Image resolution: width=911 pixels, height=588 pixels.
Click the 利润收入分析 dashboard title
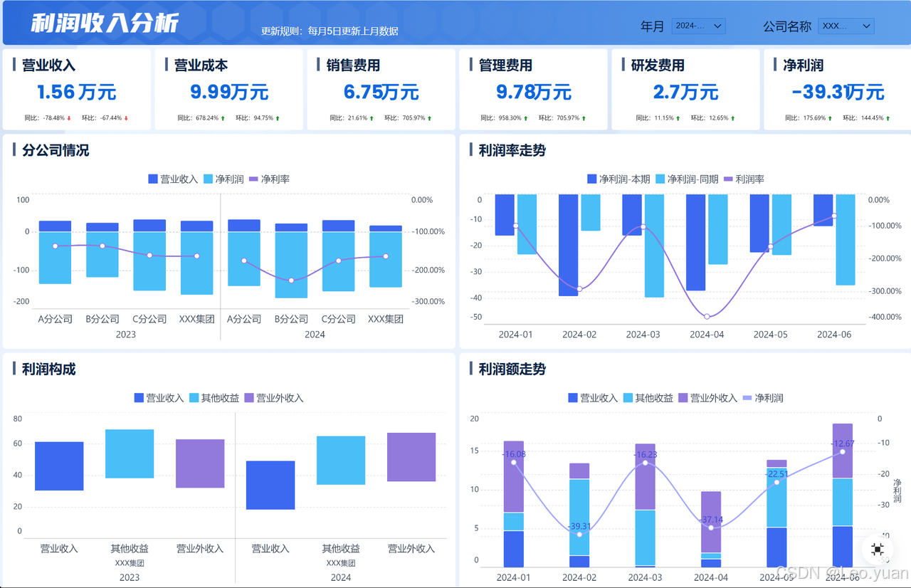point(105,23)
